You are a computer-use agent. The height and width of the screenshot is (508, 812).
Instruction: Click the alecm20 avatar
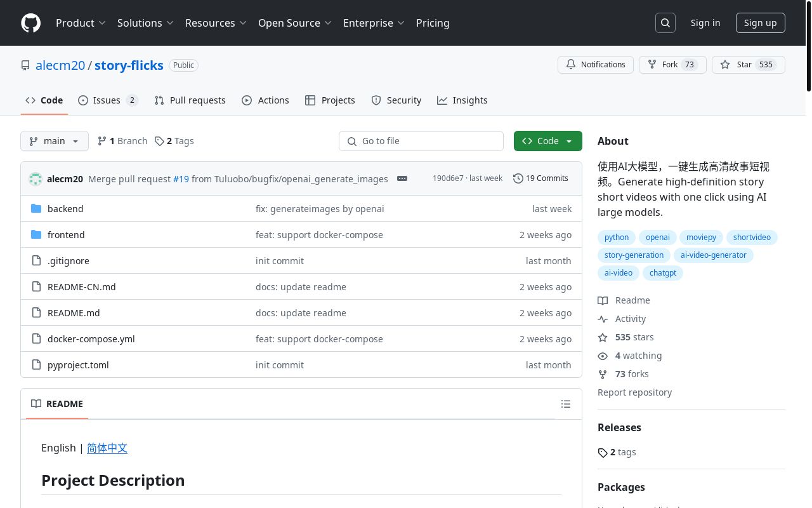[36, 179]
